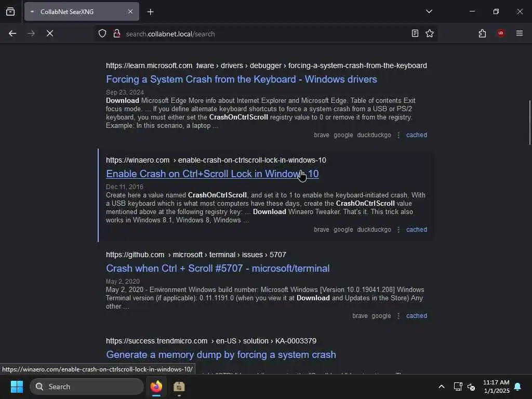Stop loading the page
This screenshot has height=399, width=532.
(50, 33)
